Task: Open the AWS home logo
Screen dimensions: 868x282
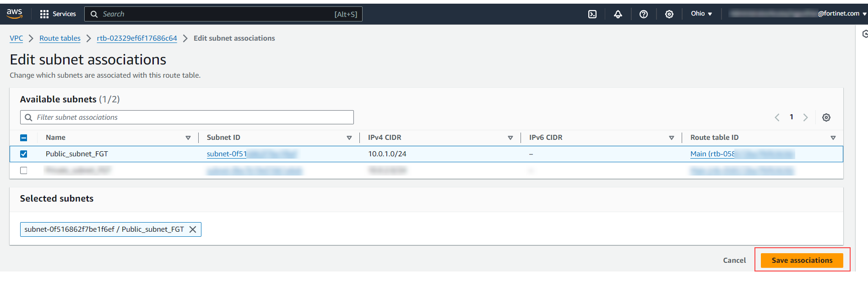Action: [x=15, y=14]
